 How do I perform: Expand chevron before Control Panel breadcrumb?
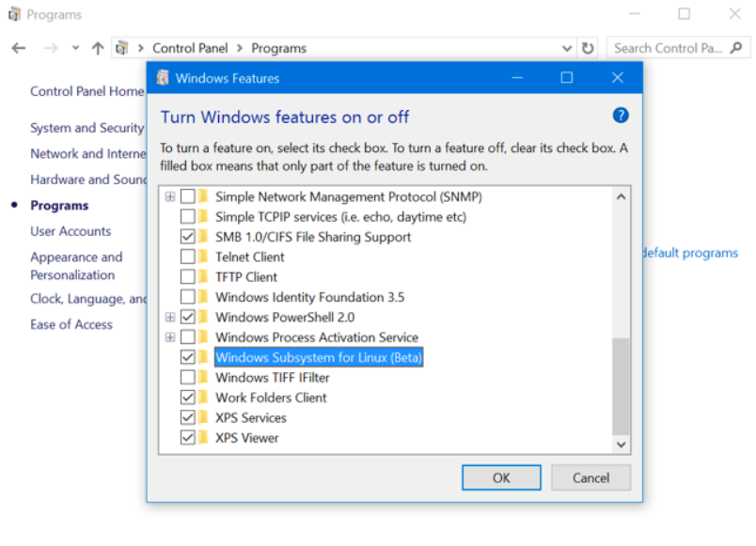tap(141, 48)
